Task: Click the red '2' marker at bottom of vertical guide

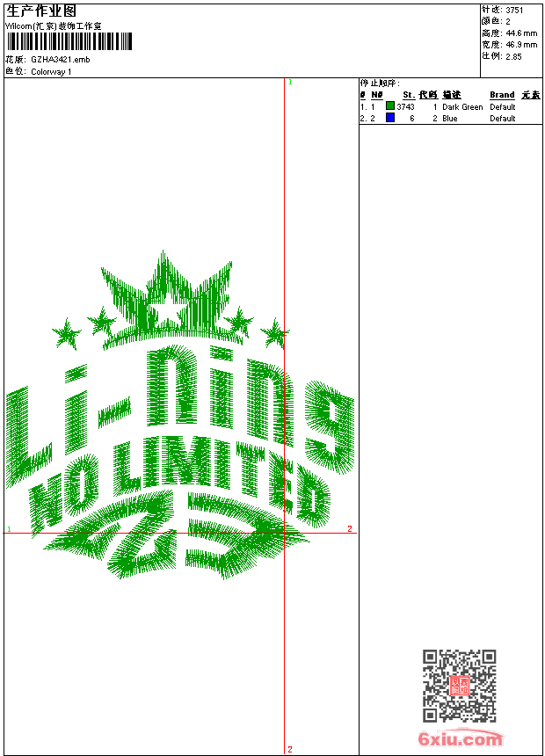Action: click(x=290, y=749)
